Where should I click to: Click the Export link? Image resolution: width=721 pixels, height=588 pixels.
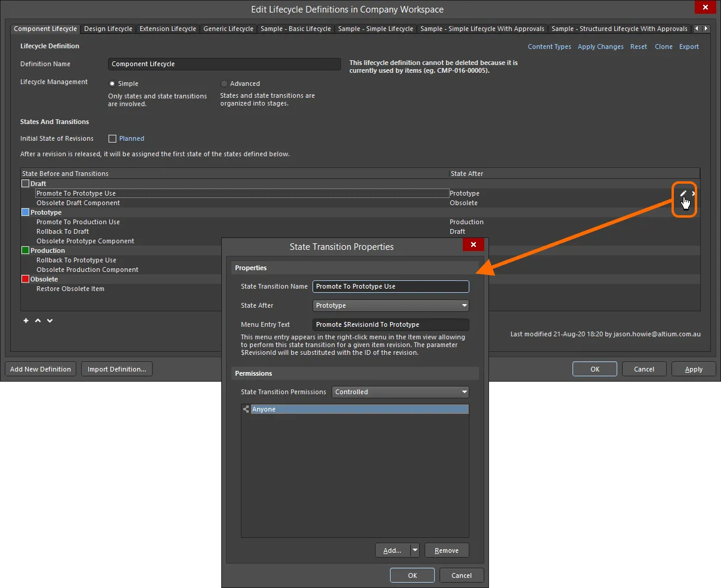pos(689,47)
